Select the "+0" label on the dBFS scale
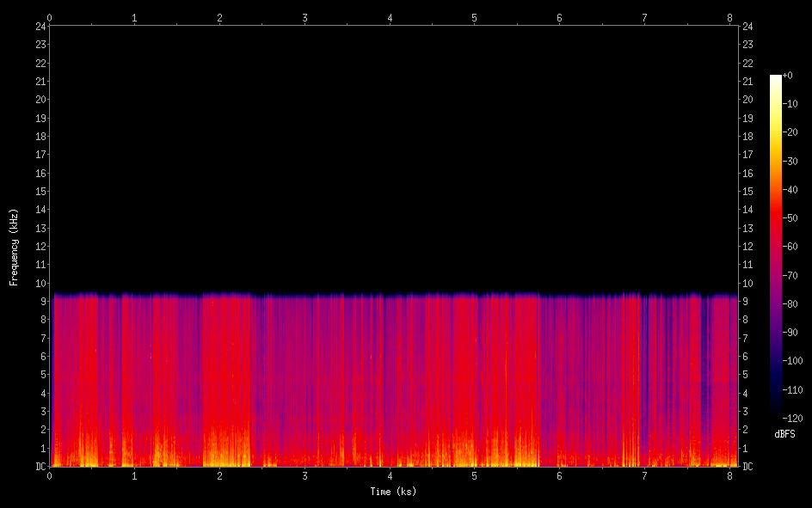 click(788, 76)
